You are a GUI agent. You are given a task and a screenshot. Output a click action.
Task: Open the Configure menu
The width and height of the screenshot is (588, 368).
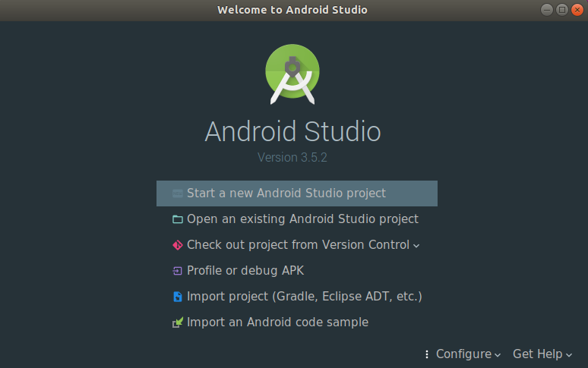tap(468, 354)
